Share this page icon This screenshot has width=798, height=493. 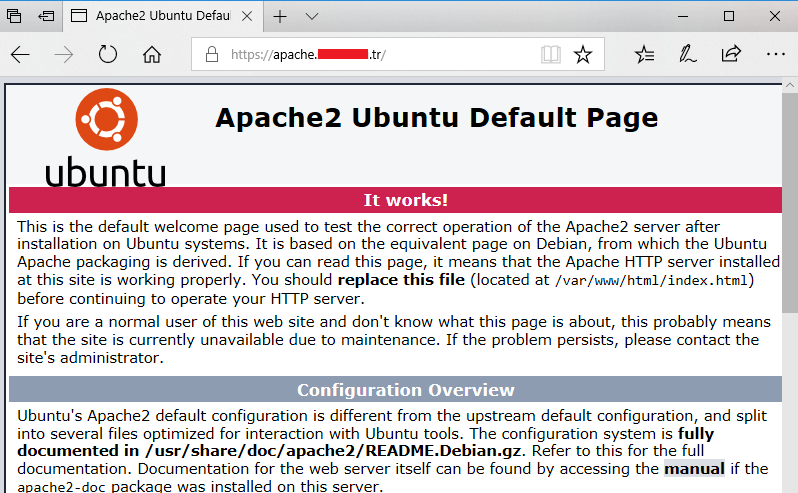[x=731, y=53]
